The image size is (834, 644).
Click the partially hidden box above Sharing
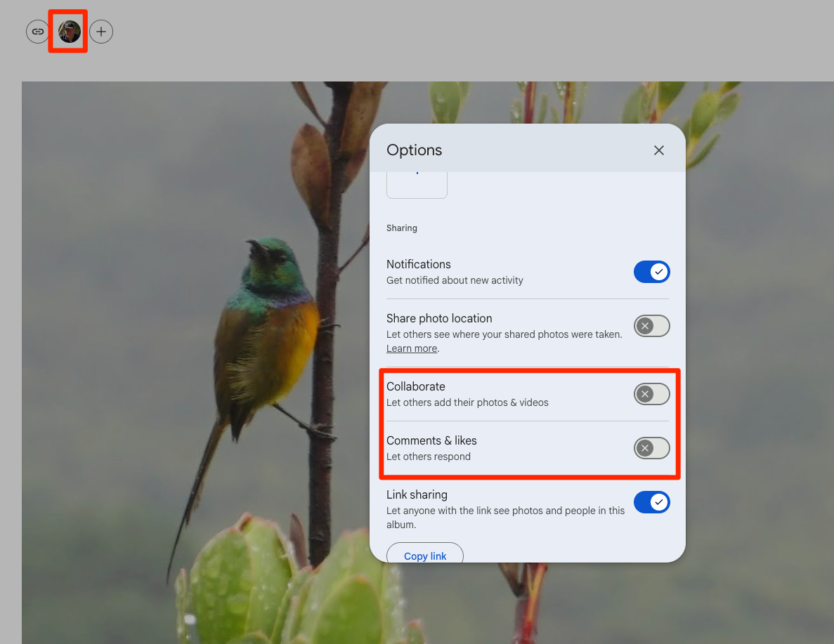tap(417, 185)
